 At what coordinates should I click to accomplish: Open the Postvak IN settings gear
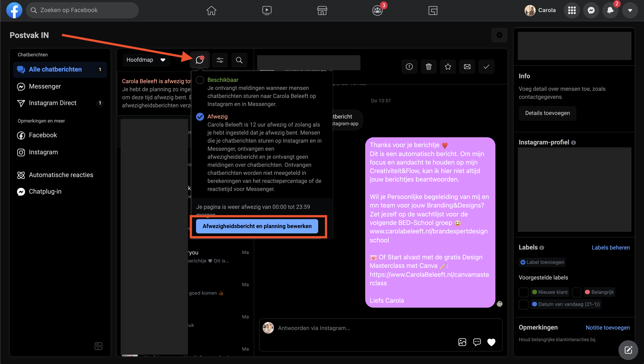point(499,35)
